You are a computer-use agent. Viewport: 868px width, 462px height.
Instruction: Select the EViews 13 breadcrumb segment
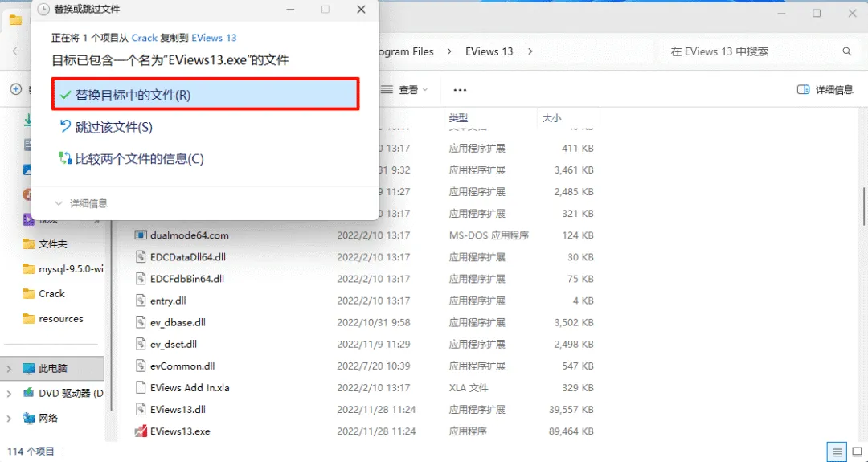489,51
